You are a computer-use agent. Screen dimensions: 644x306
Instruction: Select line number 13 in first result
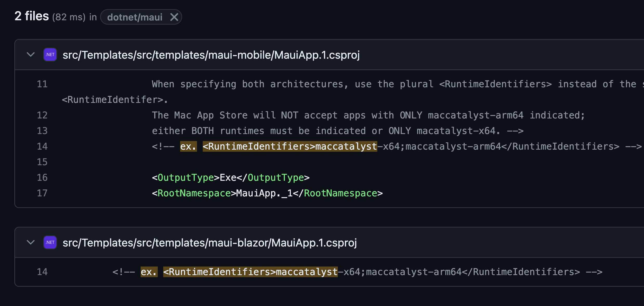click(42, 131)
